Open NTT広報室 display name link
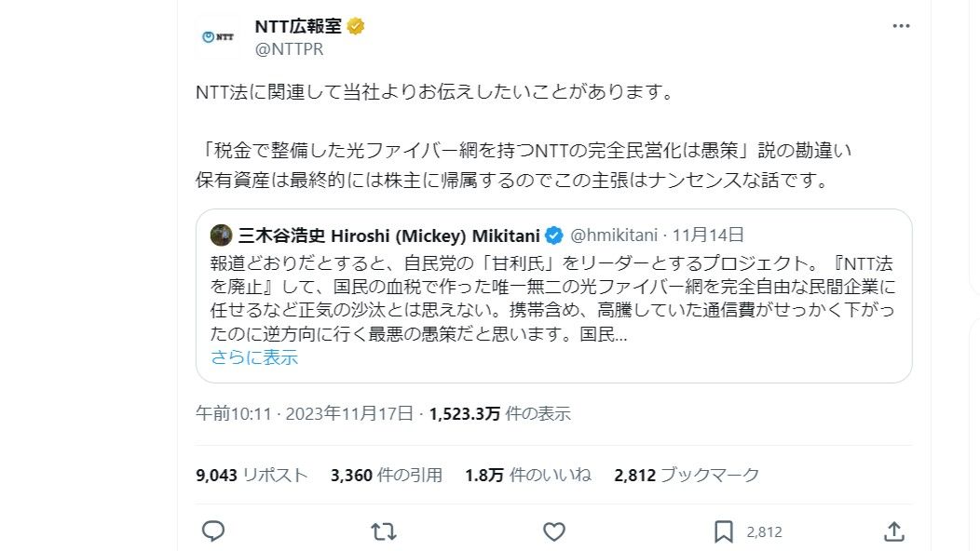This screenshot has height=551, width=980. point(297,26)
